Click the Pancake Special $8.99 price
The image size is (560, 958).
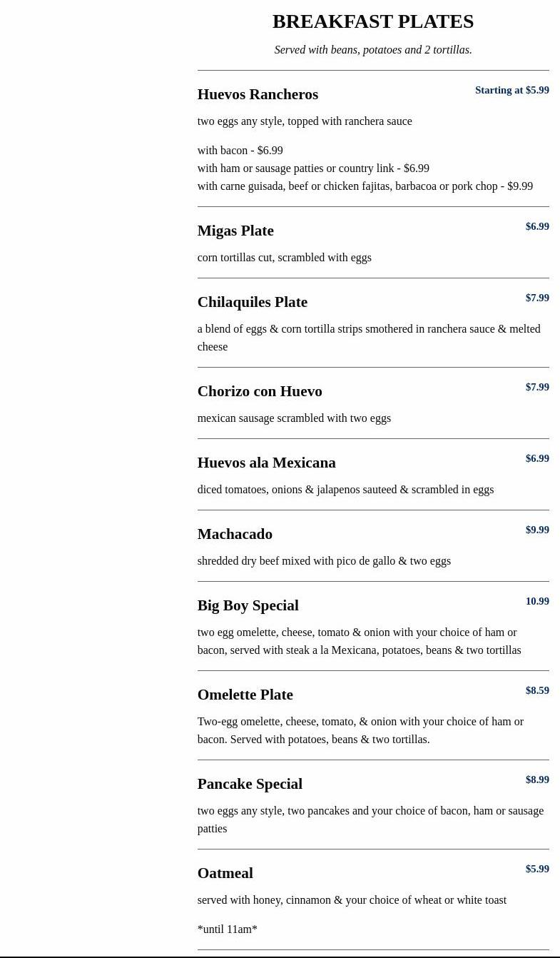537,780
